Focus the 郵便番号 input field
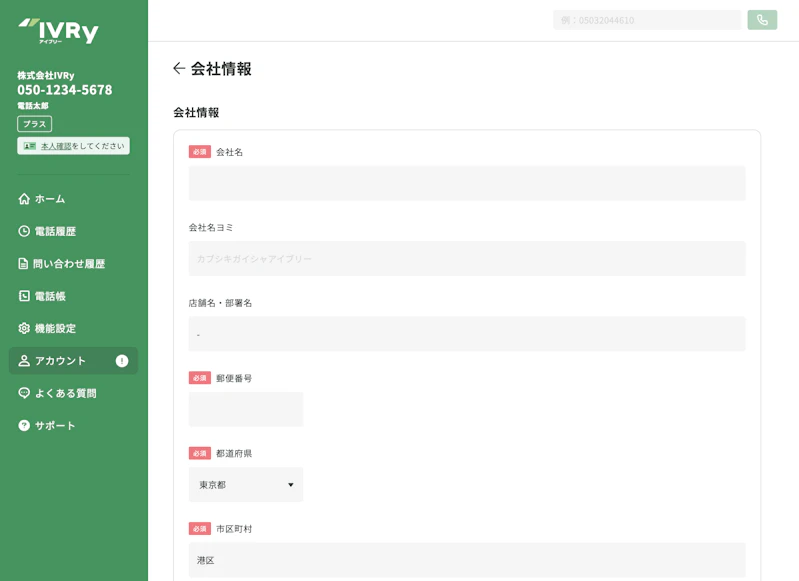 pyautogui.click(x=246, y=409)
